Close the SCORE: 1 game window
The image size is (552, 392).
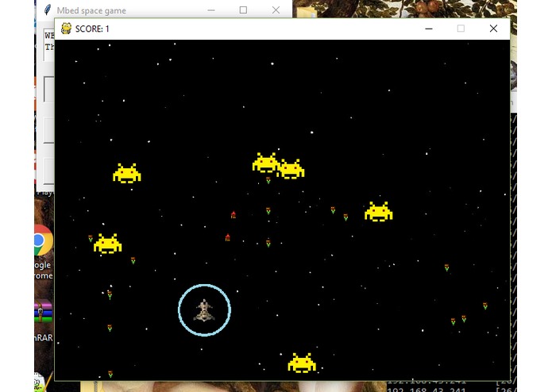(x=493, y=29)
